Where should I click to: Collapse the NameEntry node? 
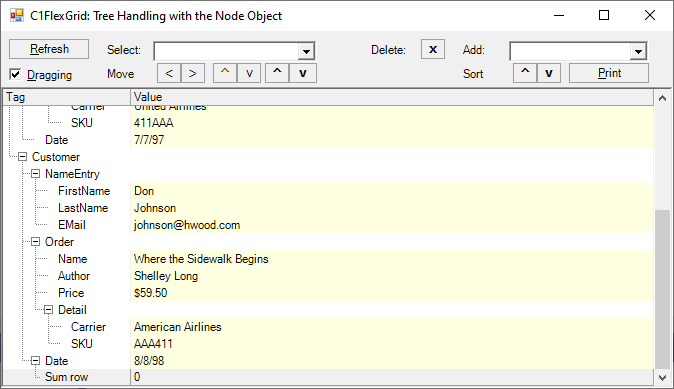(x=36, y=174)
